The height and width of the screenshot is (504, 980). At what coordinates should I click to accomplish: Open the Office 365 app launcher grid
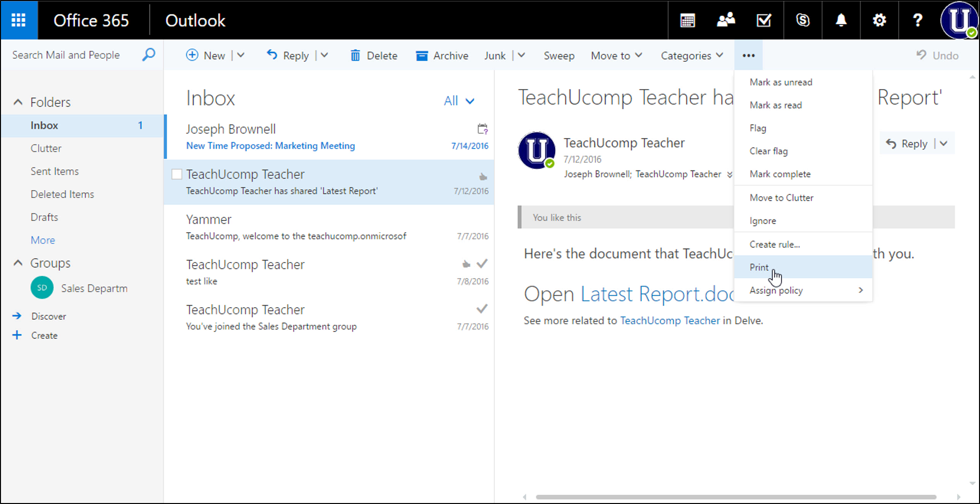(19, 20)
